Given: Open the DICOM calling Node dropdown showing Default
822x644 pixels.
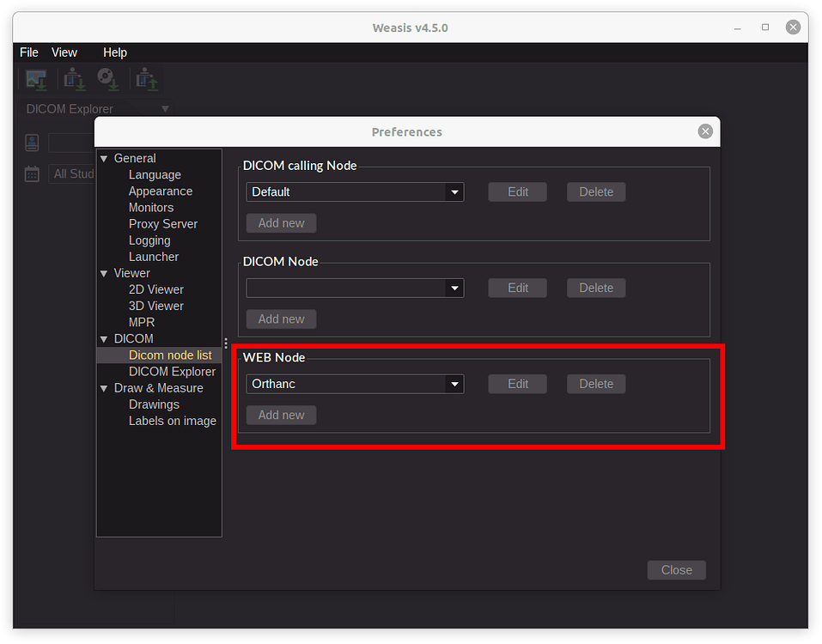Looking at the screenshot, I should (355, 191).
